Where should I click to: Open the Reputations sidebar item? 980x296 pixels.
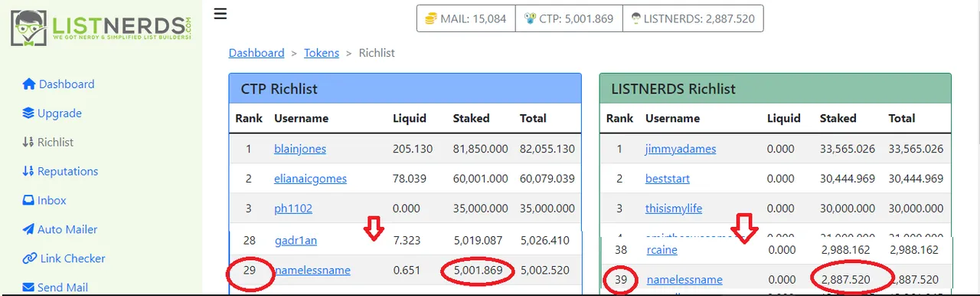click(60, 172)
